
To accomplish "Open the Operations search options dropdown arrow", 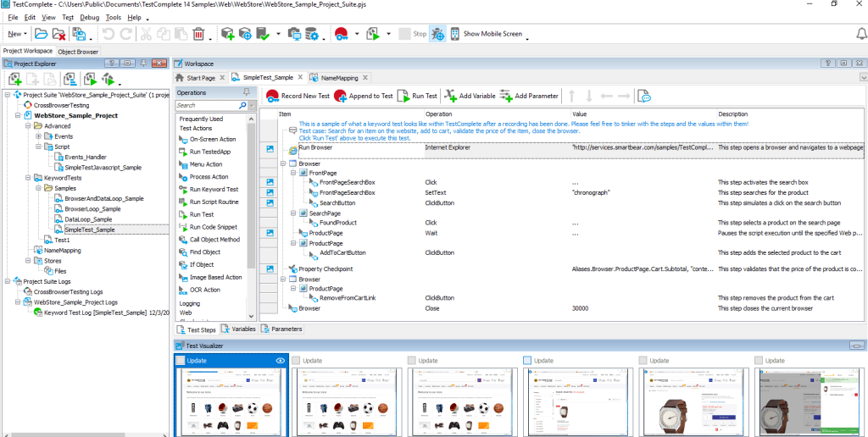I will click(253, 105).
